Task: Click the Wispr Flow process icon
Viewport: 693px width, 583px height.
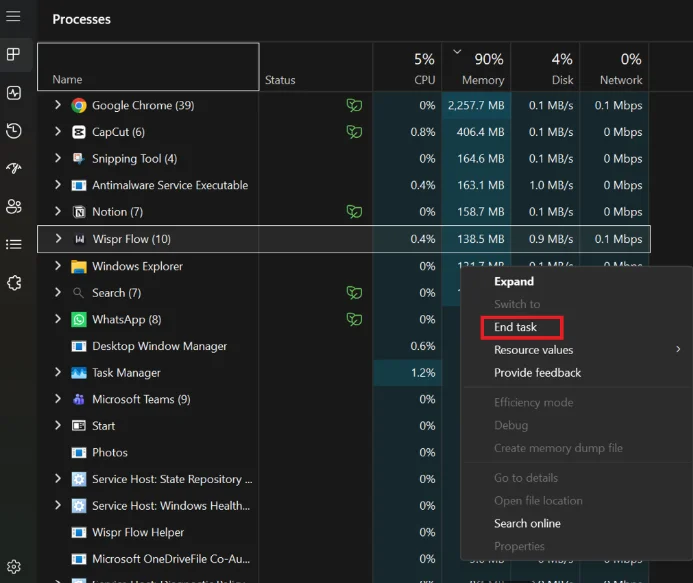Action: [x=80, y=239]
